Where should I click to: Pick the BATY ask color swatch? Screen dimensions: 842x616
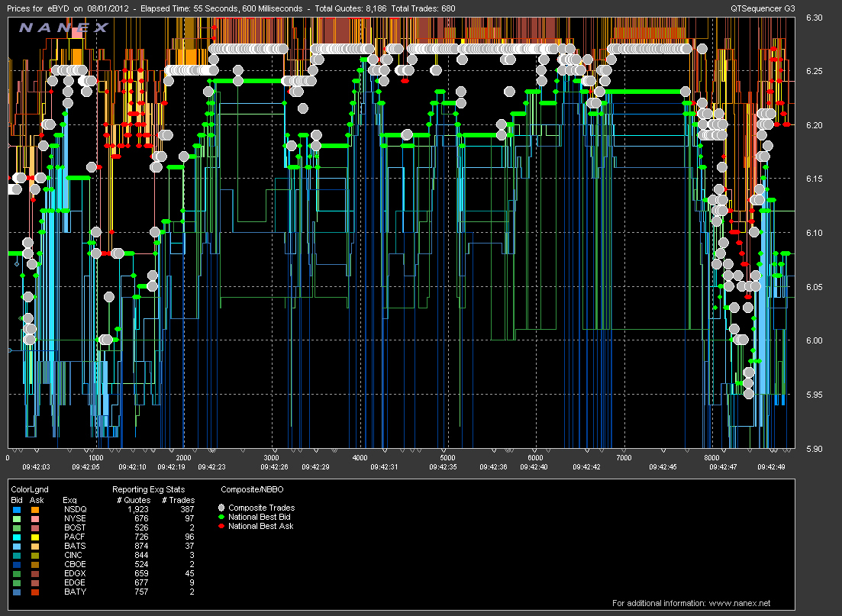click(x=35, y=592)
